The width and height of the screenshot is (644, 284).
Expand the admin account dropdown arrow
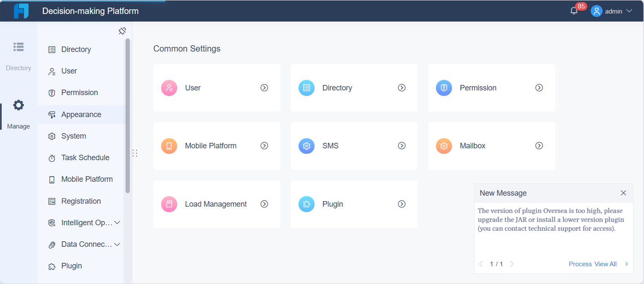629,11
